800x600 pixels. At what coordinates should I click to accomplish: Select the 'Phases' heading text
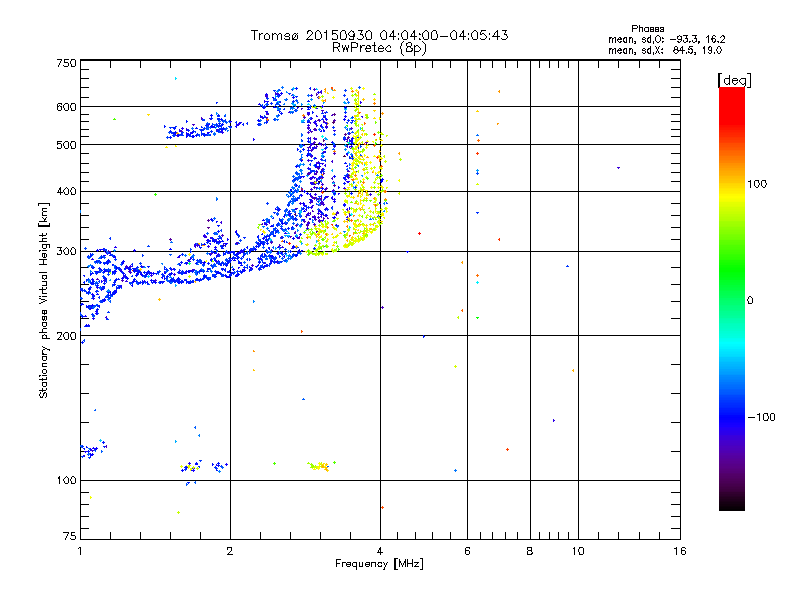[647, 29]
